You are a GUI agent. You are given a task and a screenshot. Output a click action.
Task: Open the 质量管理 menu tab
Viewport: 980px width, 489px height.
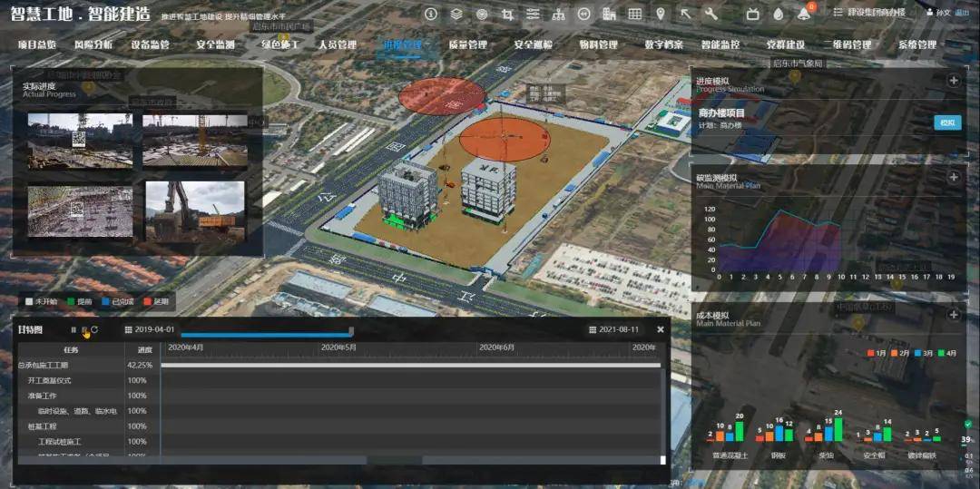(x=468, y=44)
